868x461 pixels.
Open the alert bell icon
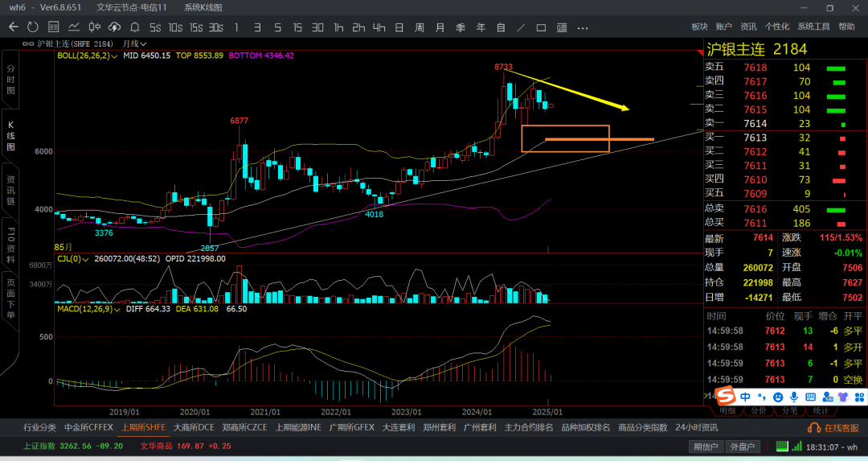[134, 27]
